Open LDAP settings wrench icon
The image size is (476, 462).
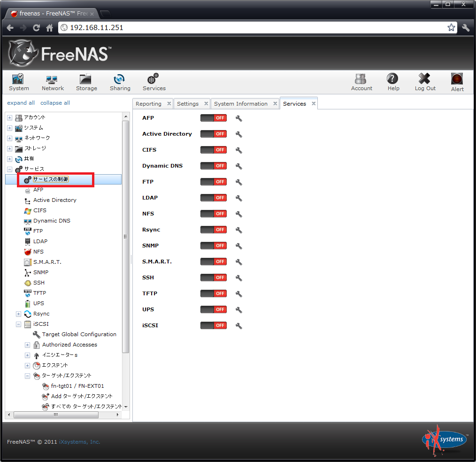[x=239, y=198]
